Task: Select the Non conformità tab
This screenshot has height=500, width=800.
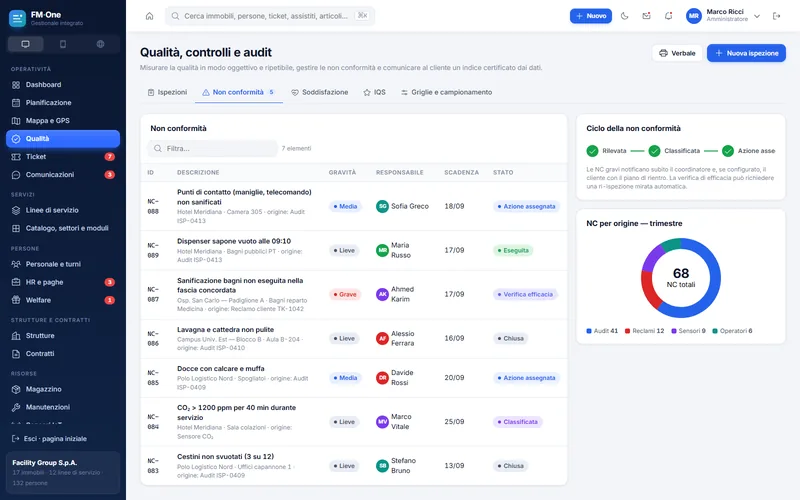Action: pos(239,92)
